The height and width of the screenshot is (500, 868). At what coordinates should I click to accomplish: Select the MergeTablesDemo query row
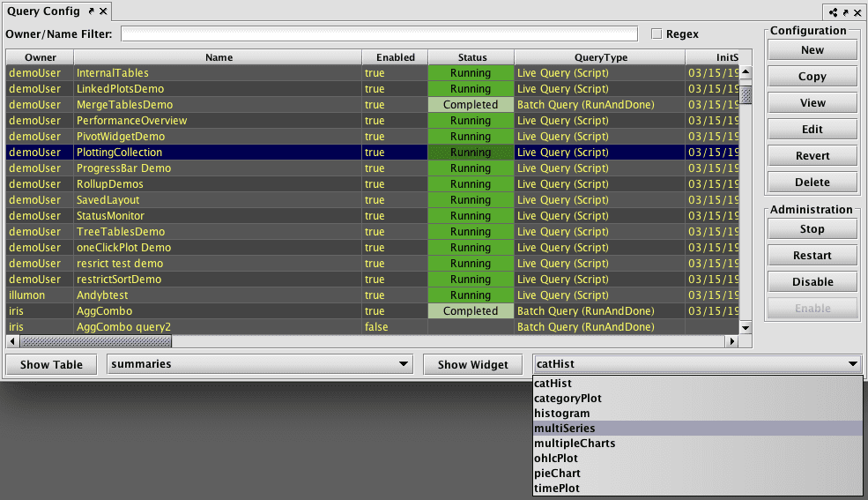[x=123, y=105]
